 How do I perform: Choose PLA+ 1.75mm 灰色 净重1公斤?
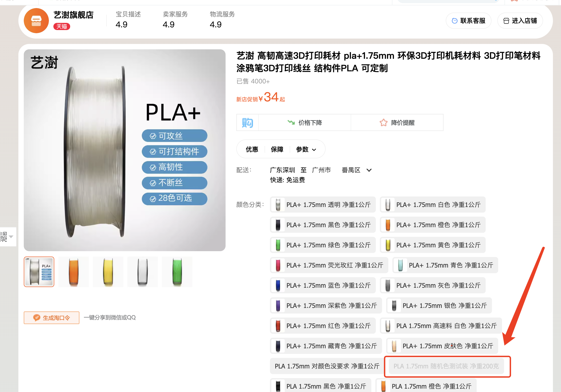(x=433, y=285)
